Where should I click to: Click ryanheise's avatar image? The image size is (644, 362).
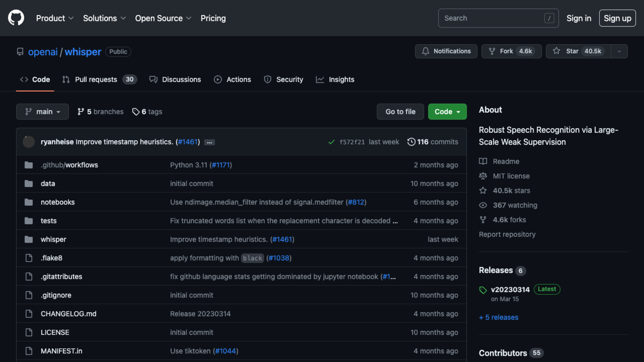(x=29, y=142)
